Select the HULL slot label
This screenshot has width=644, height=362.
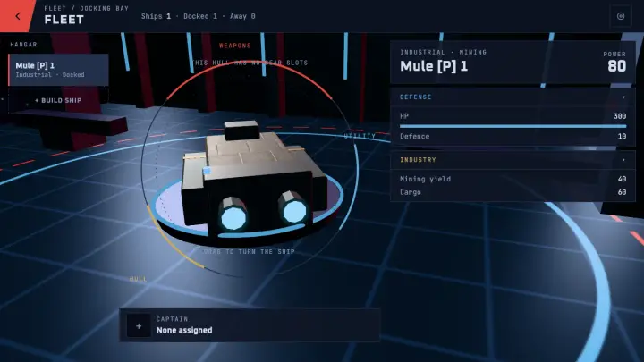[138, 279]
